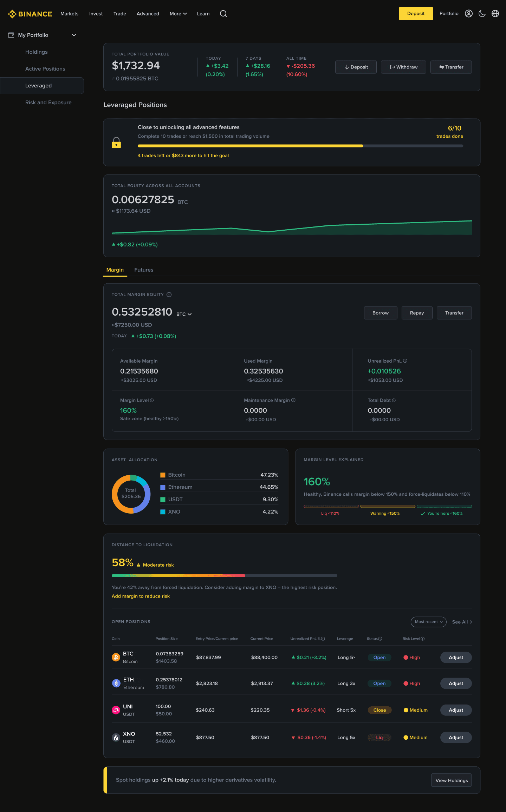The image size is (506, 812).
Task: Click Add margin to reduce risk link
Action: click(141, 596)
